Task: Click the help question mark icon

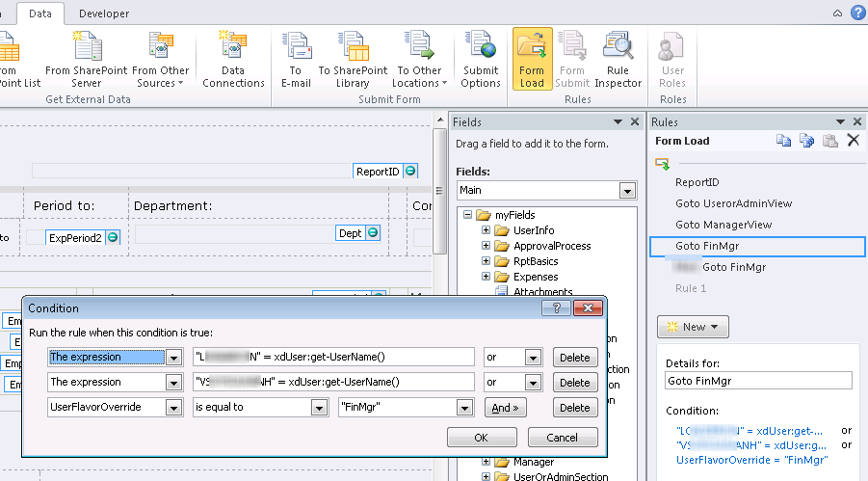Action: point(857,13)
